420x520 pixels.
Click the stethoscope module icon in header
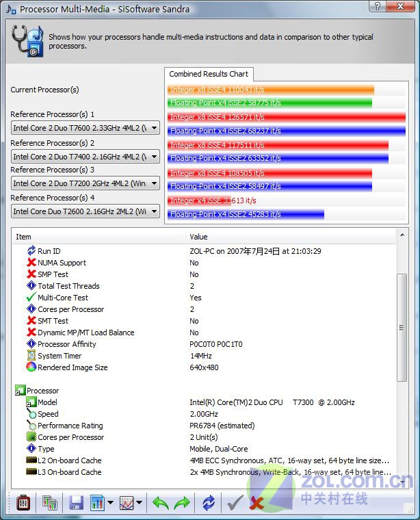28,40
